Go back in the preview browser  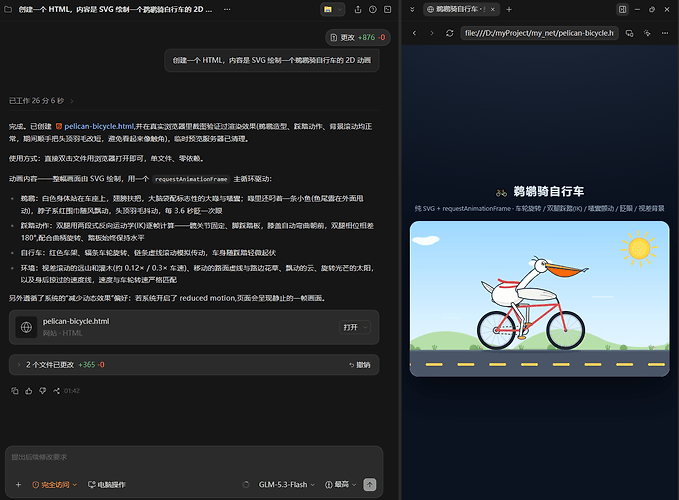[x=414, y=33]
